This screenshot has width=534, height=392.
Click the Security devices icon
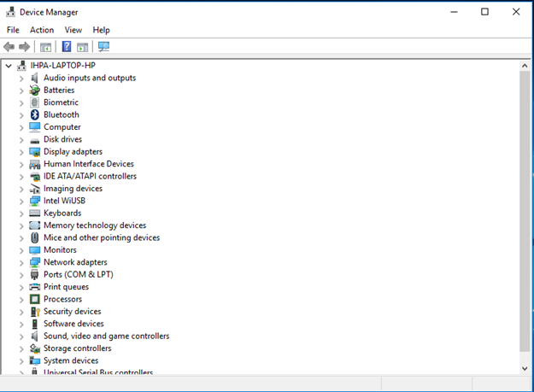[35, 312]
